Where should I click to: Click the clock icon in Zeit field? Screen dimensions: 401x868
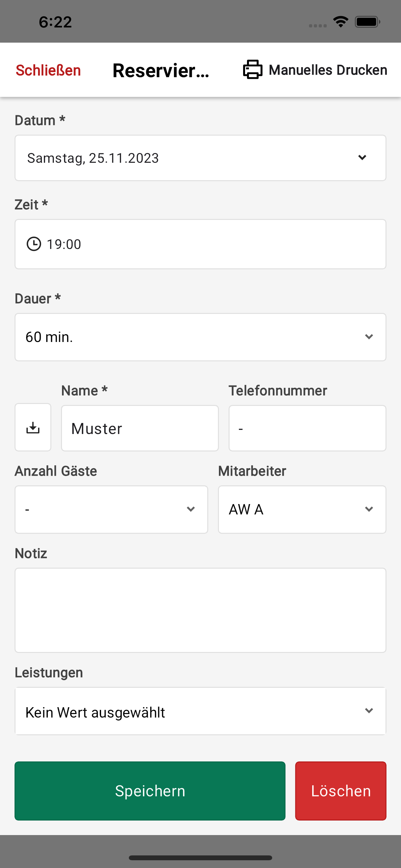tap(34, 244)
